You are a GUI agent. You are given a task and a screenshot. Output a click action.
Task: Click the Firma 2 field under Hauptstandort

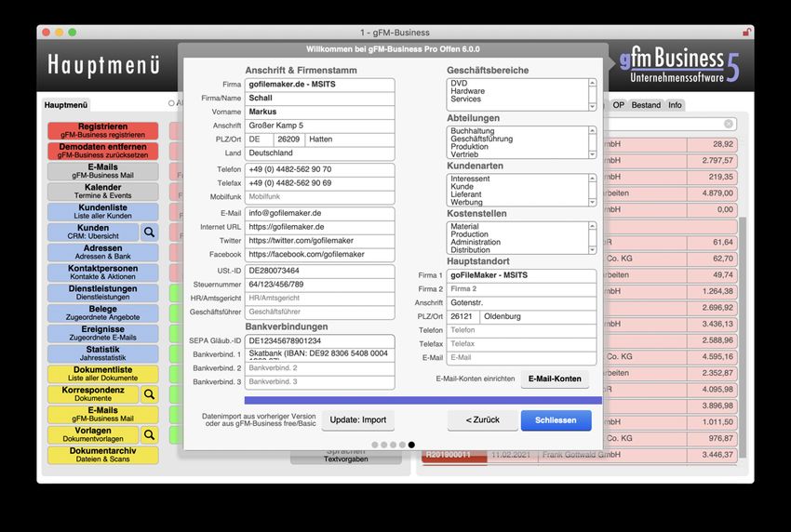tap(522, 289)
